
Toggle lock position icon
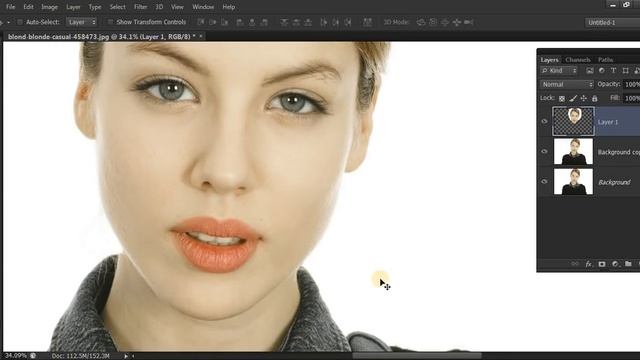click(x=584, y=98)
